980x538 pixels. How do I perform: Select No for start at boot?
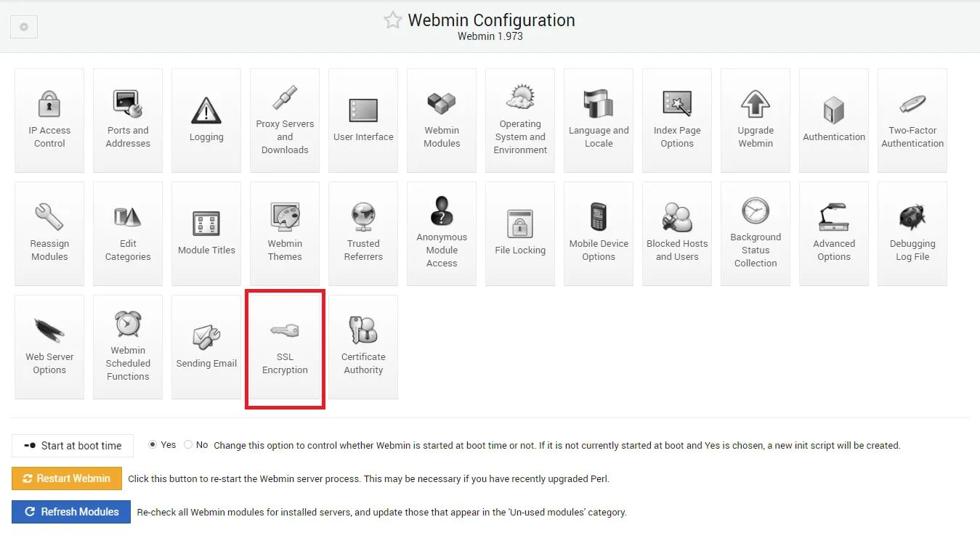(188, 444)
